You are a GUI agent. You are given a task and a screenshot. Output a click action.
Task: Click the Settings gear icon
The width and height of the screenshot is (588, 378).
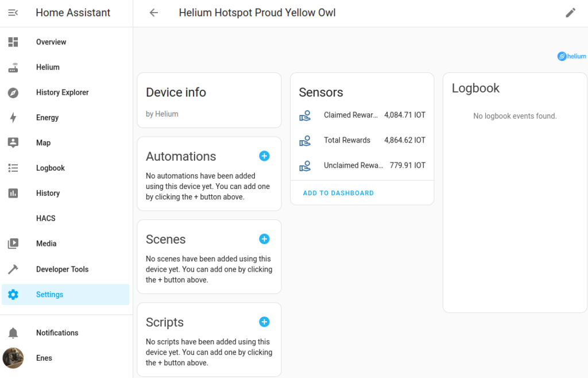13,294
